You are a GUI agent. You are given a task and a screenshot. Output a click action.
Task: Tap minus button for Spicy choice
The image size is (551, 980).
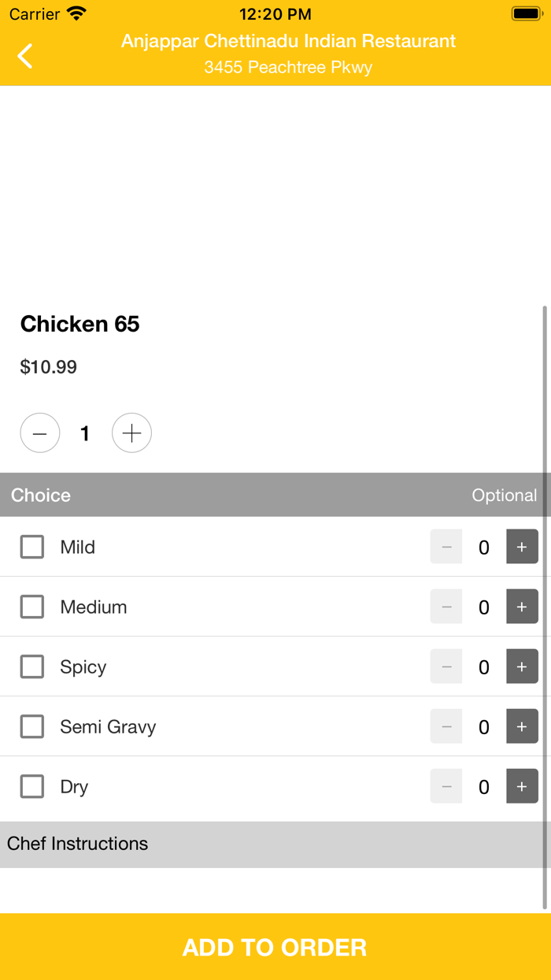446,666
